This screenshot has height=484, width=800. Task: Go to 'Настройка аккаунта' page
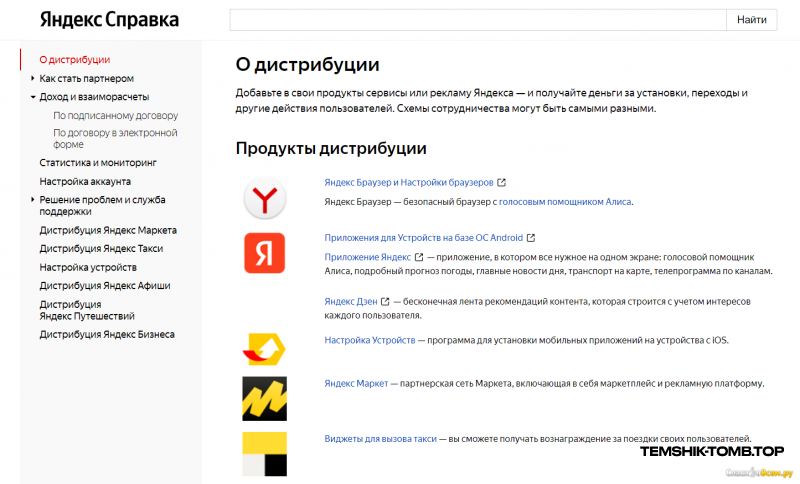(x=85, y=182)
